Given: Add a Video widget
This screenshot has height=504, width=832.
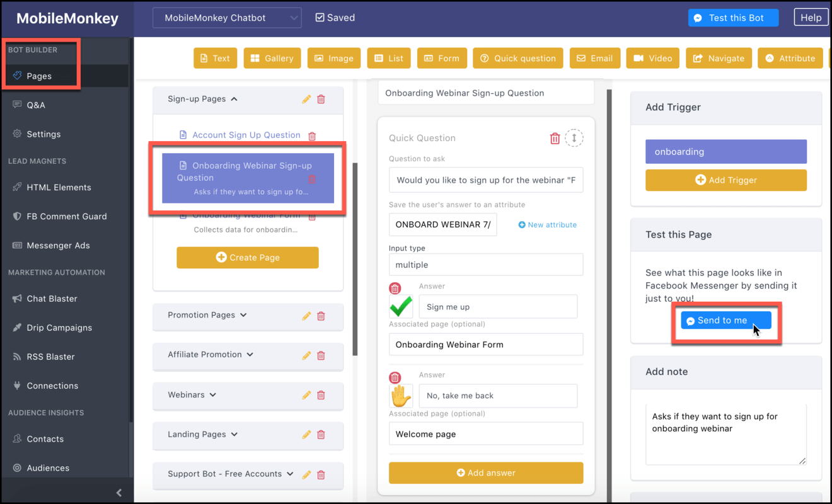Looking at the screenshot, I should point(653,58).
